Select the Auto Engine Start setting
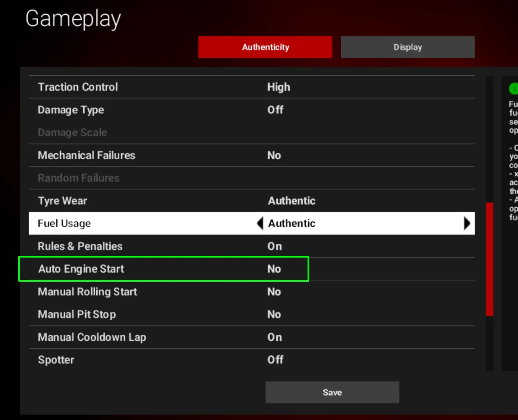The image size is (518, 420). (x=252, y=269)
